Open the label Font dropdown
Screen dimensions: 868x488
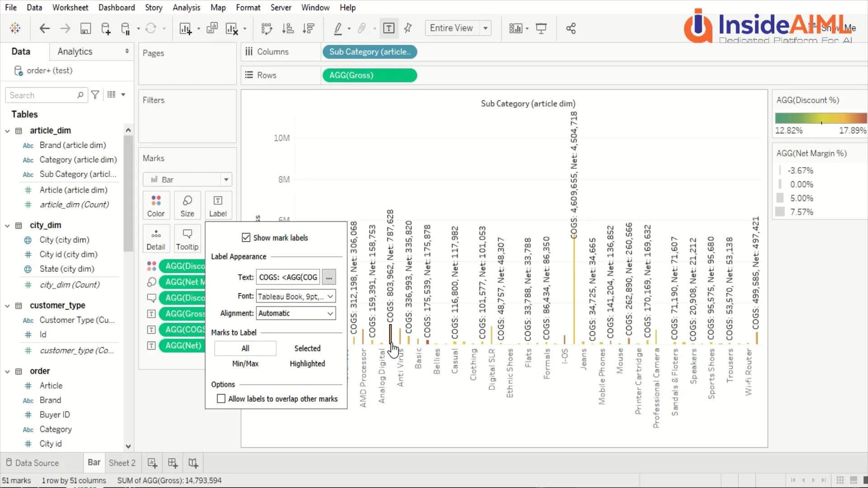point(296,296)
